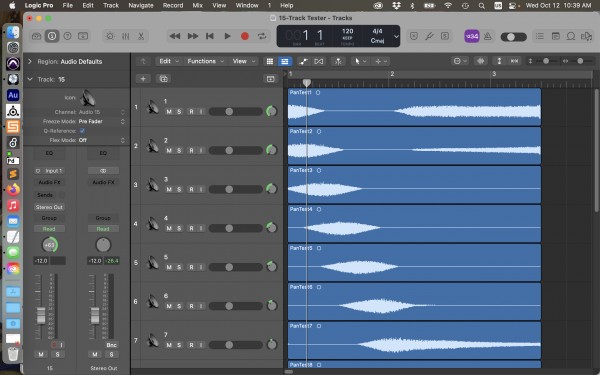Open Freeze Mode Pre Fader dropdown
Viewport: 600px width, 375px height.
(x=102, y=121)
